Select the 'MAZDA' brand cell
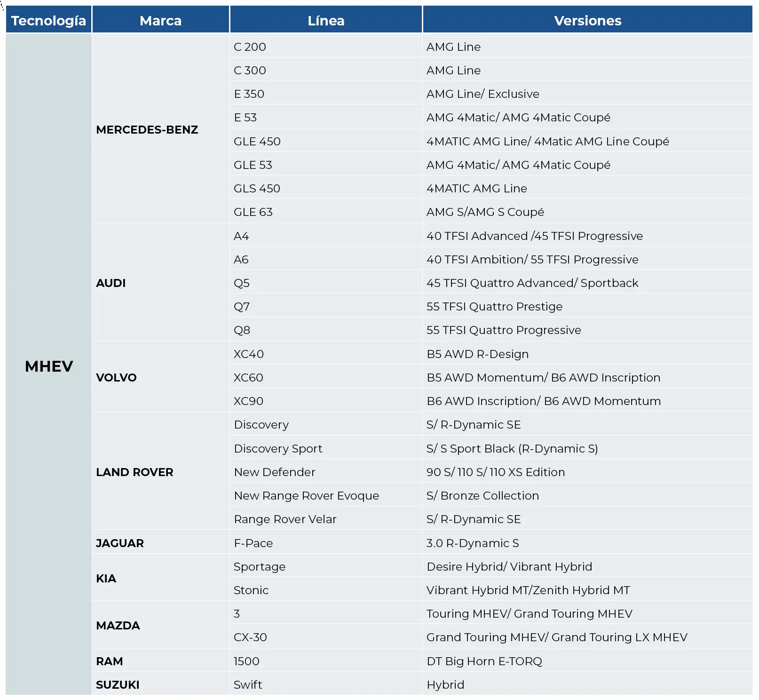The width and height of the screenshot is (759, 700). click(160, 625)
